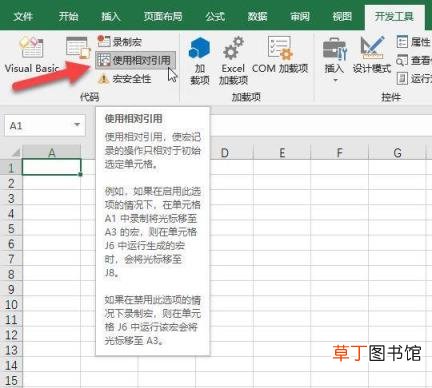Image resolution: width=432 pixels, height=388 pixels.
Task: Click the Name Box showing A1
Action: point(45,125)
